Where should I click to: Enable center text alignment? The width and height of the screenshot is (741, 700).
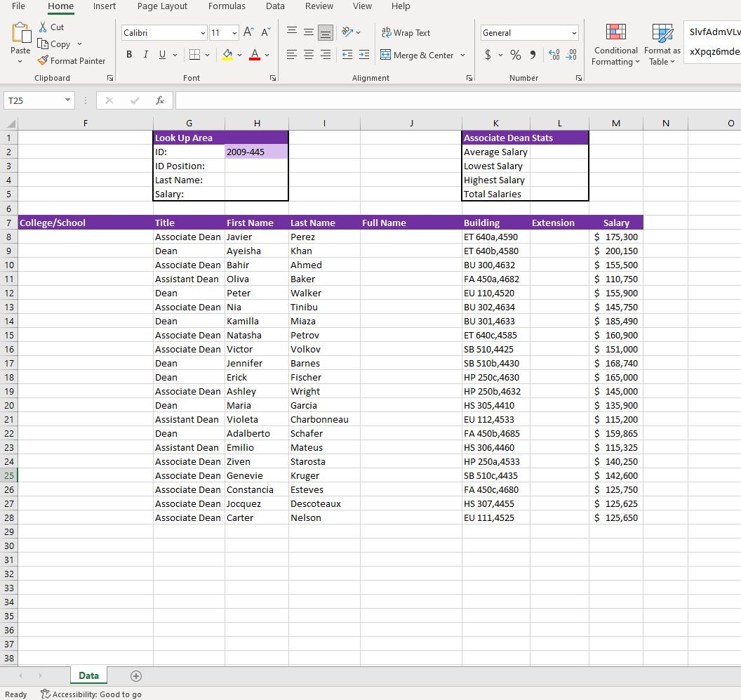coord(309,54)
